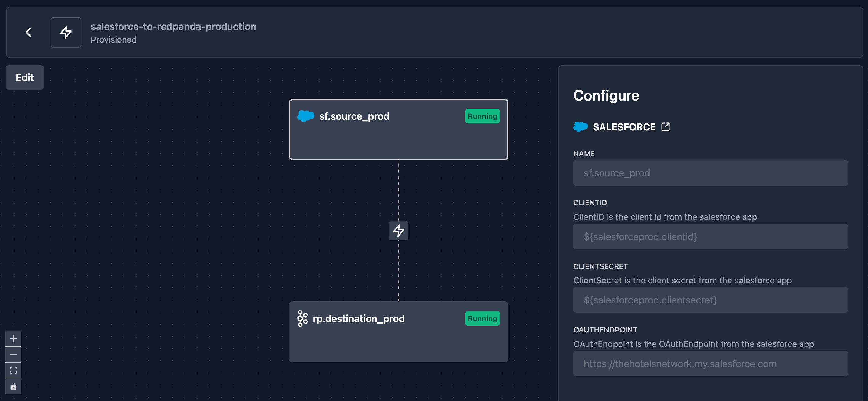868x401 pixels.
Task: Click 'ClientID is the client id' description
Action: coord(665,217)
